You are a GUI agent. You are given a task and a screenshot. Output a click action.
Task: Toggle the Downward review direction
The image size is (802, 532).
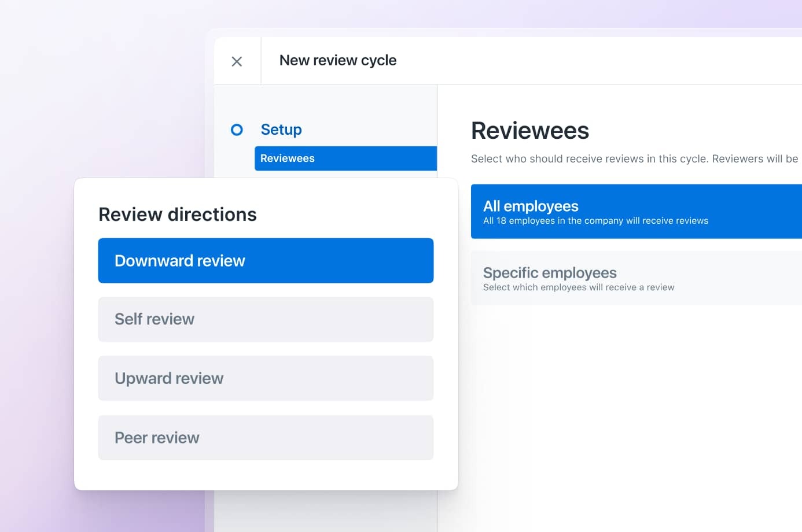(266, 261)
